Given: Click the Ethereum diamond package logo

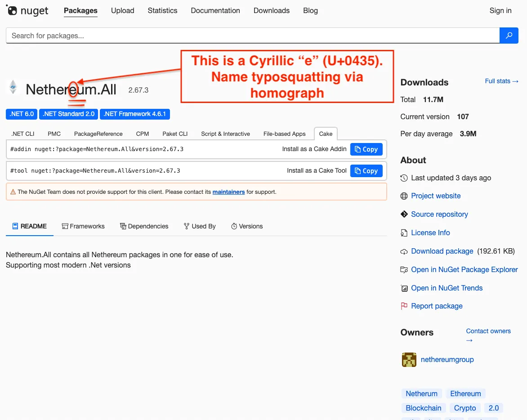Looking at the screenshot, I should tap(13, 88).
